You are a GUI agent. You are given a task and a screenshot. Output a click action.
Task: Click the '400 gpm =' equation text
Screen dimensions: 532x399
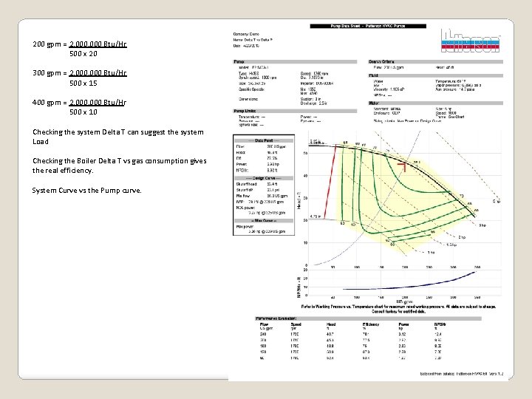[79, 102]
